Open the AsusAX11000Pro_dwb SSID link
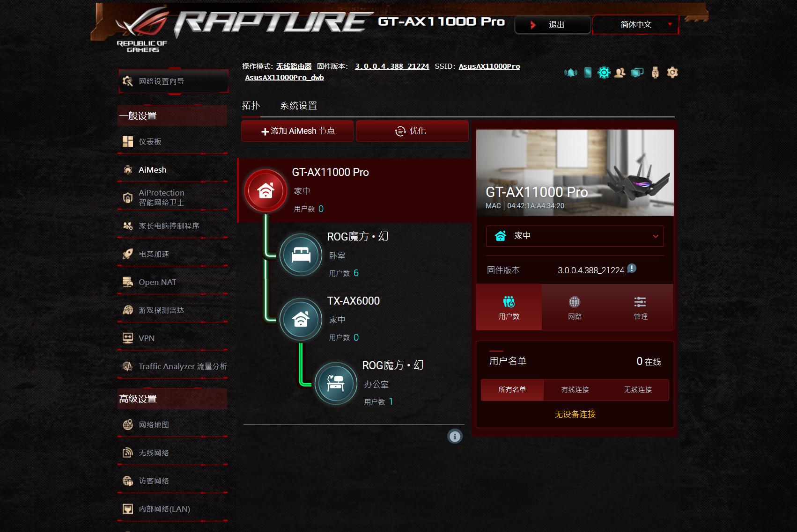This screenshot has width=797, height=532. click(285, 78)
